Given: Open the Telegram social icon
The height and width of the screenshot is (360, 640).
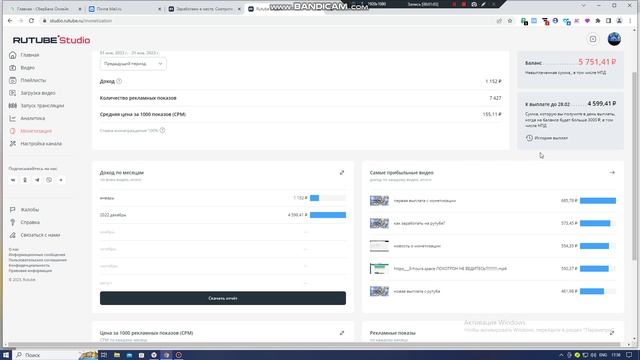Looking at the screenshot, I should pos(37,180).
